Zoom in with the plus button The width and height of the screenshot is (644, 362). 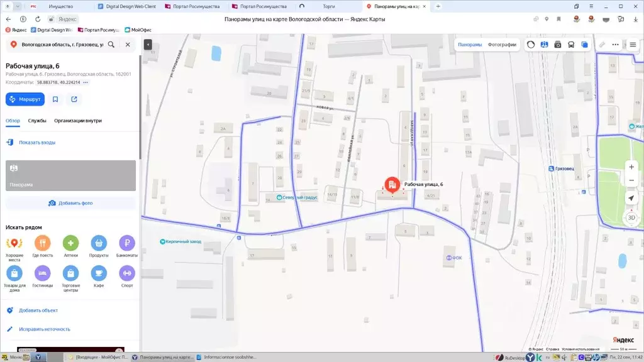(x=631, y=167)
